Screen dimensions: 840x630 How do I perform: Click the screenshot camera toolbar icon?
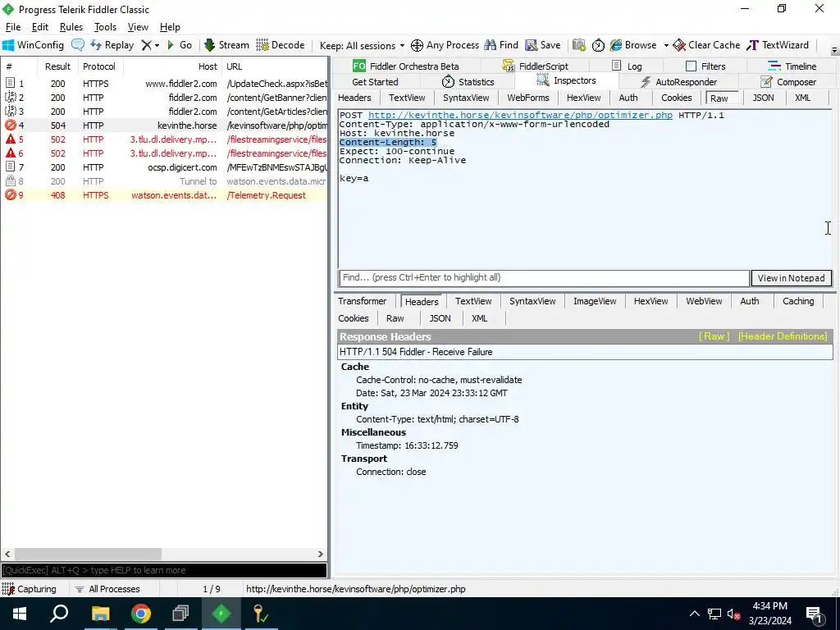click(578, 45)
